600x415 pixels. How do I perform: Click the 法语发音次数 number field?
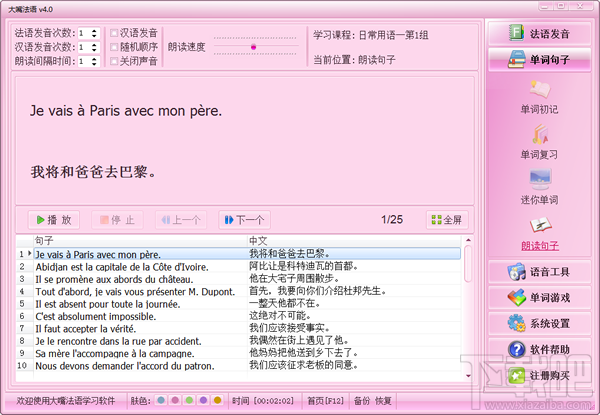(x=84, y=33)
